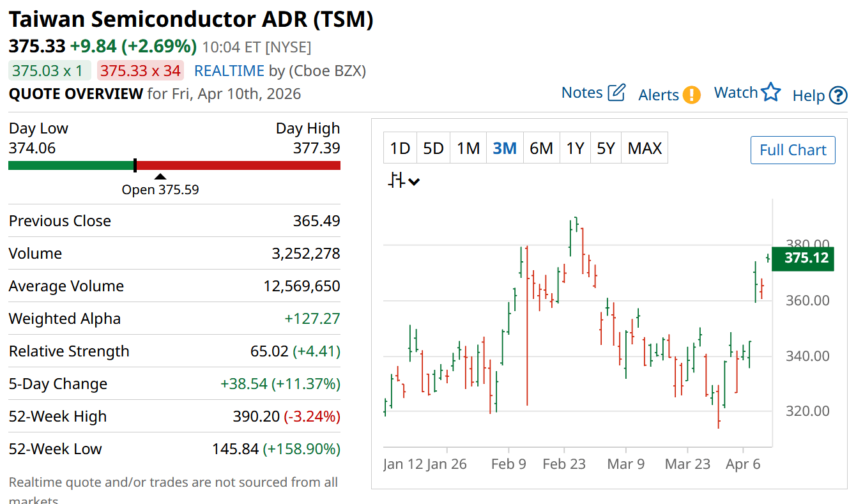Open the chart type dropdown
856x504 pixels.
[x=404, y=181]
